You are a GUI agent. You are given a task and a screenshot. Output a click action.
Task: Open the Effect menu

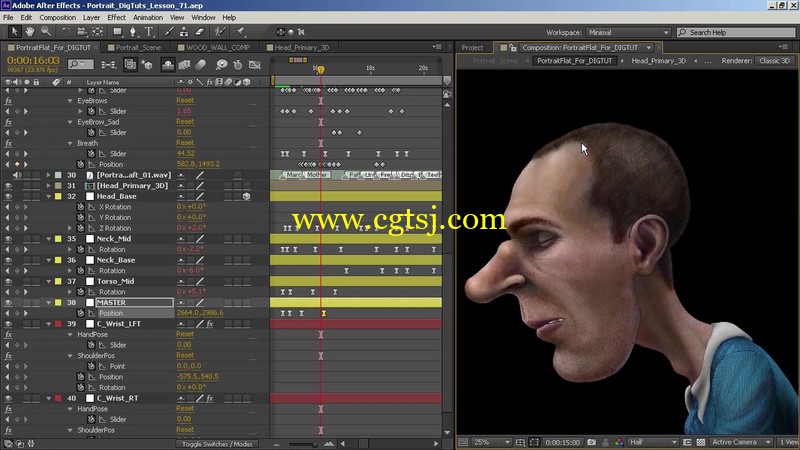click(x=116, y=17)
